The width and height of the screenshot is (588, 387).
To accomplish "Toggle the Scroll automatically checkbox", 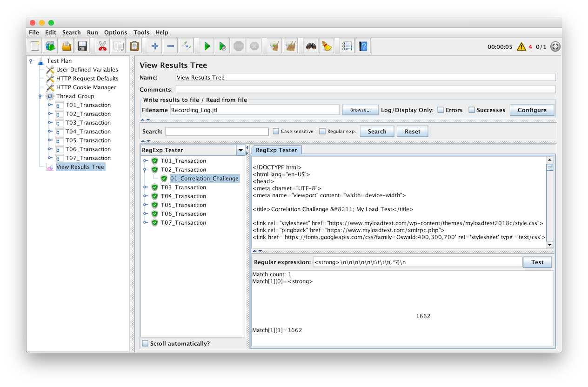I will point(145,344).
